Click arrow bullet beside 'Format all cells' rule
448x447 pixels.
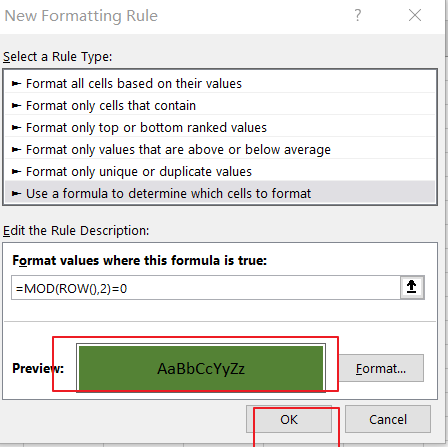coord(16,84)
